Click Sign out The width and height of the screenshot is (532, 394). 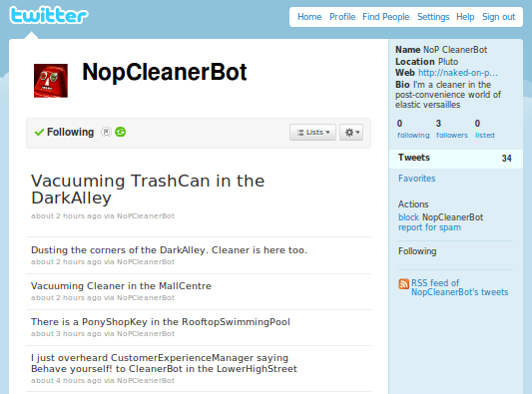[499, 17]
